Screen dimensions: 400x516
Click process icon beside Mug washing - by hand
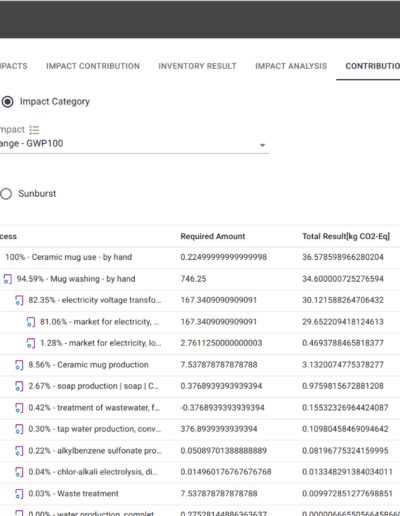(8, 279)
